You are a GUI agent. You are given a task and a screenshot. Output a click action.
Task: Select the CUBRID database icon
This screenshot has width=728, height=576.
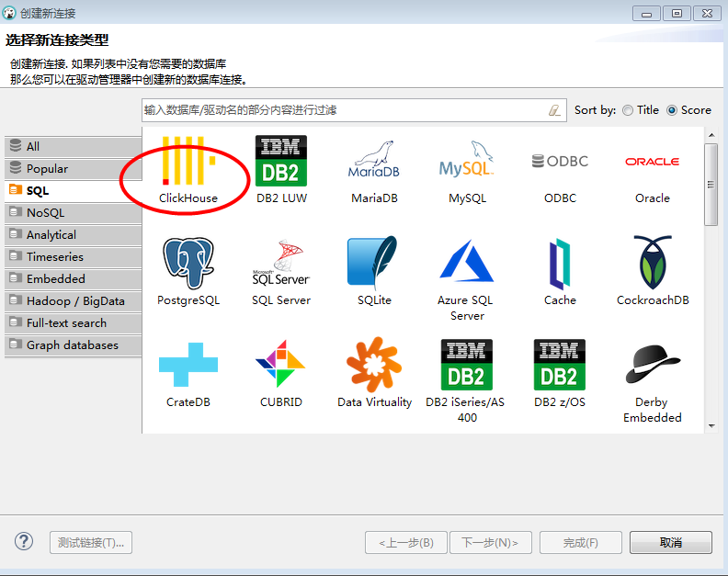[280, 364]
